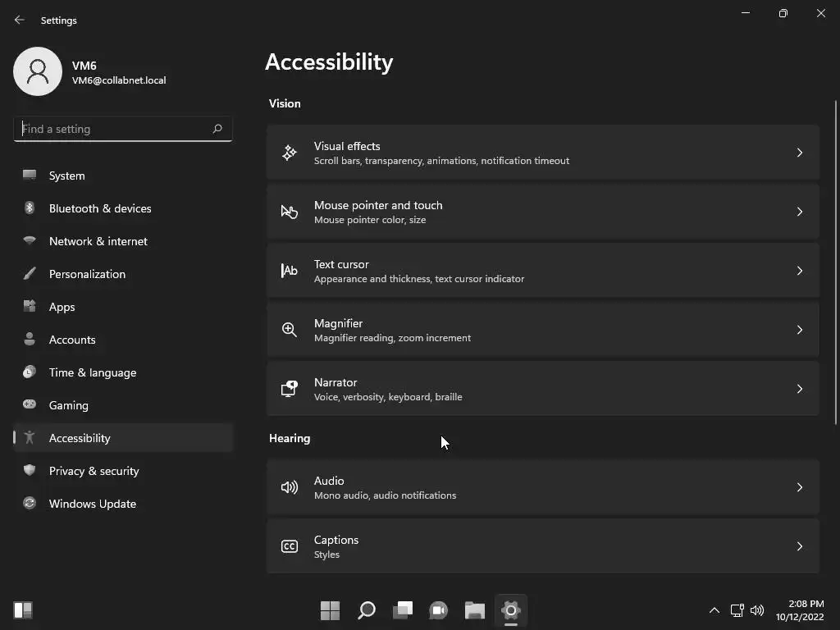Image resolution: width=840 pixels, height=630 pixels.
Task: Open Windows Update section
Action: pos(92,504)
